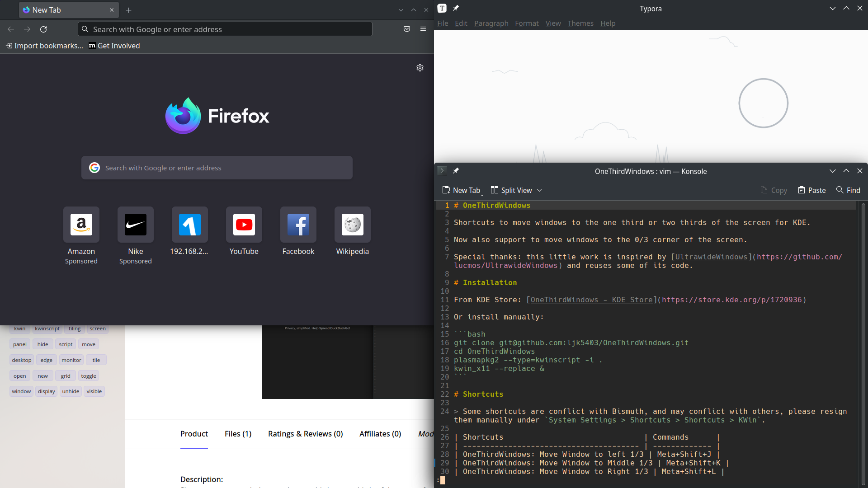
Task: Click the window tag
Action: pos(21,391)
